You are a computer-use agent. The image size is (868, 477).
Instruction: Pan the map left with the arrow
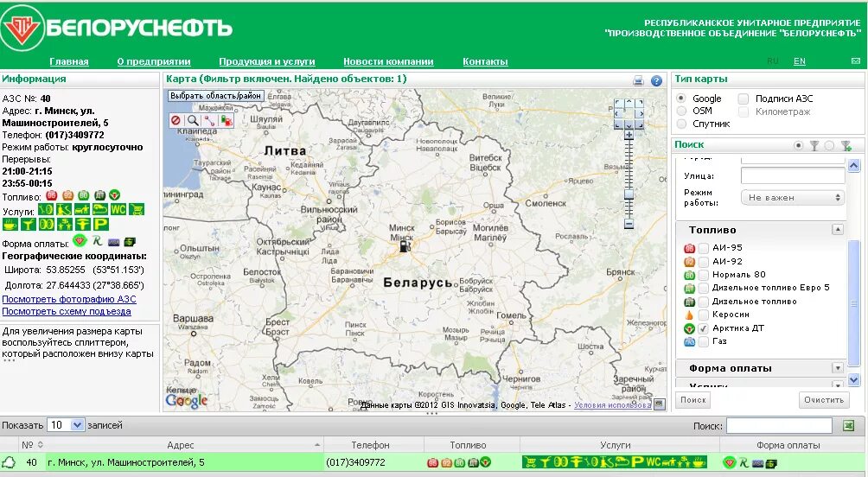619,114
